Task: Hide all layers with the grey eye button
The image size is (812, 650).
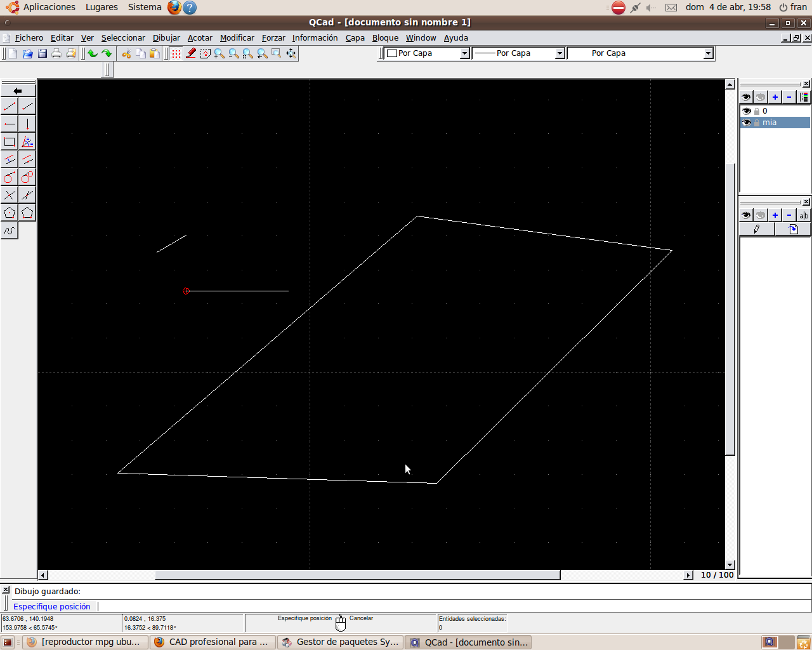Action: click(x=761, y=97)
